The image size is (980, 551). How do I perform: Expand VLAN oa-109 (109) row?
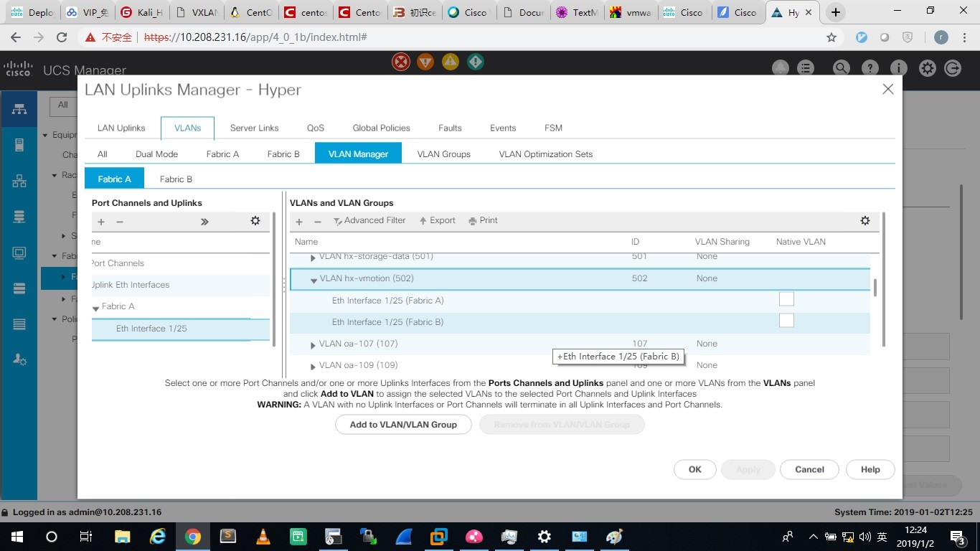coord(313,367)
